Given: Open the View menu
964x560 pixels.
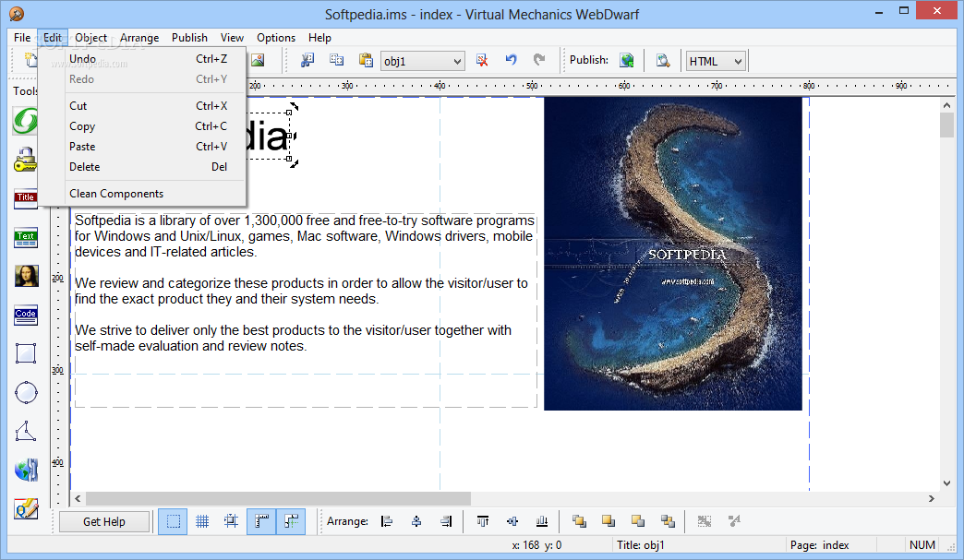Looking at the screenshot, I should [232, 38].
